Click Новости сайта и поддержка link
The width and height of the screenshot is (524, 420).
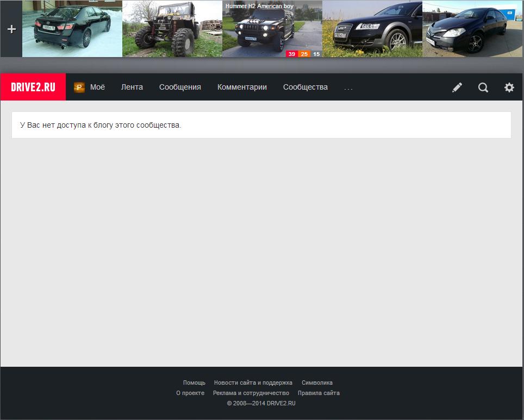pos(253,383)
